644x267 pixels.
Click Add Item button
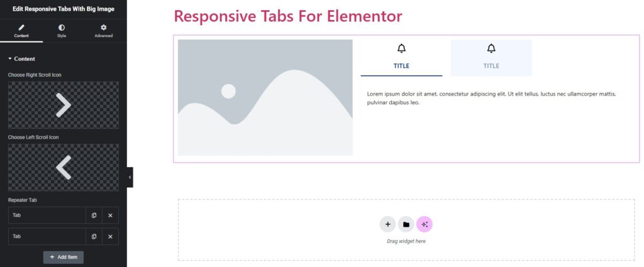click(x=64, y=257)
